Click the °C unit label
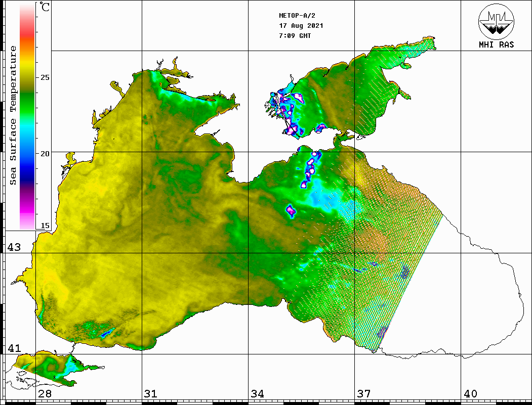 point(45,7)
